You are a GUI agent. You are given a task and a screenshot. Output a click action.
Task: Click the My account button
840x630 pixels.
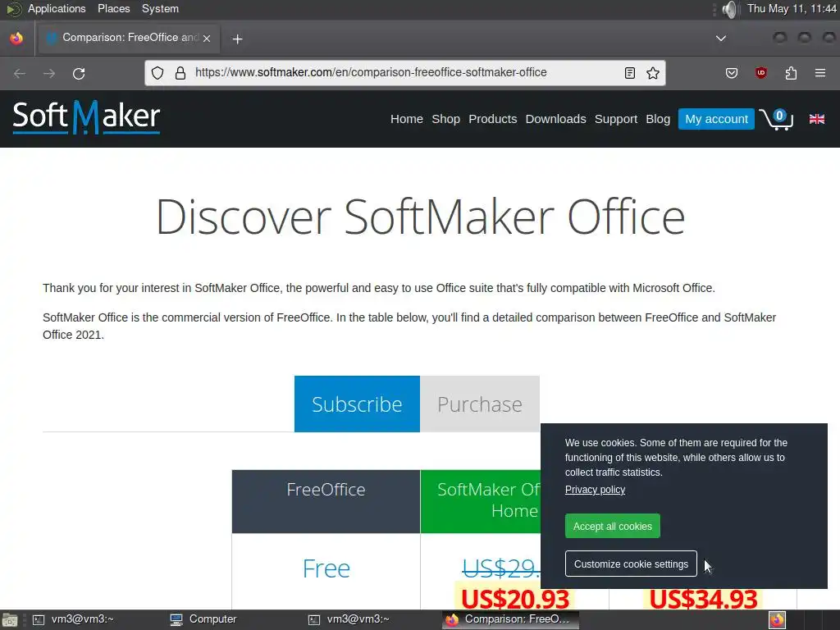click(716, 119)
